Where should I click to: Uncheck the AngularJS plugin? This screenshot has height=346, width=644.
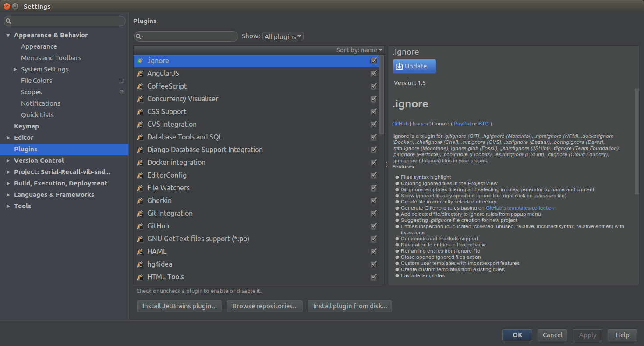pos(374,74)
